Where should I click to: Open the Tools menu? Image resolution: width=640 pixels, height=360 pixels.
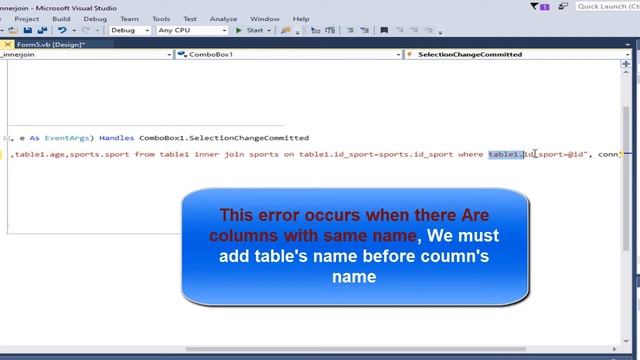click(161, 19)
